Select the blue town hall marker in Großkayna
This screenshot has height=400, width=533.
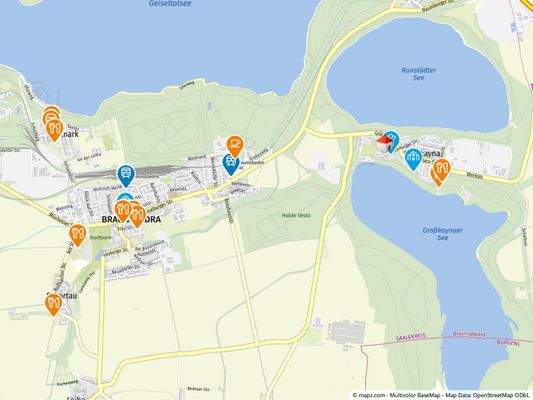click(x=413, y=158)
